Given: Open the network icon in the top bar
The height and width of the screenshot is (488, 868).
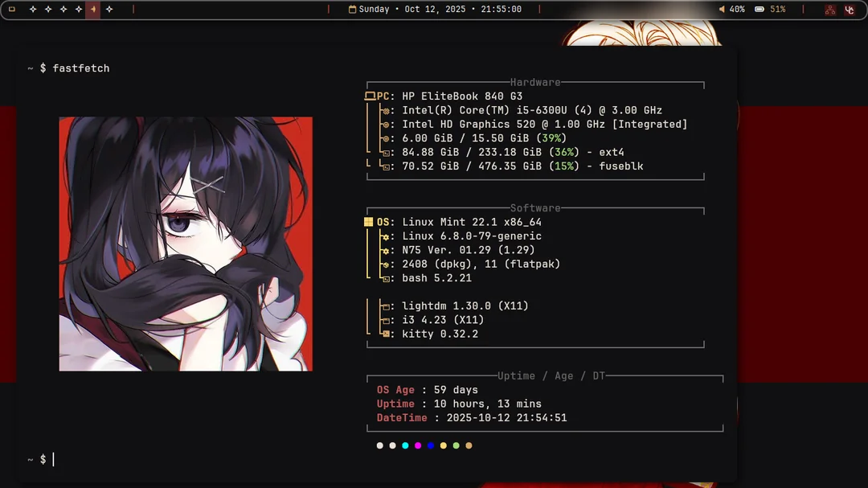Looking at the screenshot, I should (x=829, y=10).
